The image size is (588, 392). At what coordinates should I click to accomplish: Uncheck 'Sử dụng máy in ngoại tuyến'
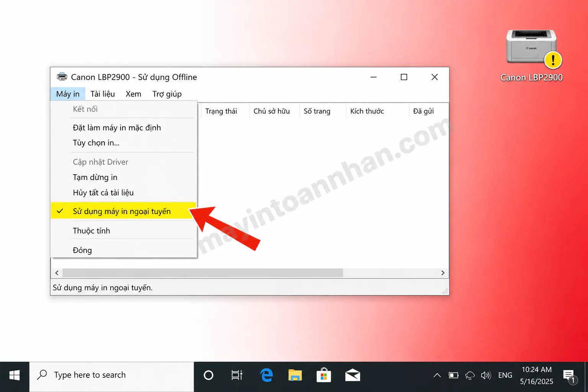coord(123,211)
